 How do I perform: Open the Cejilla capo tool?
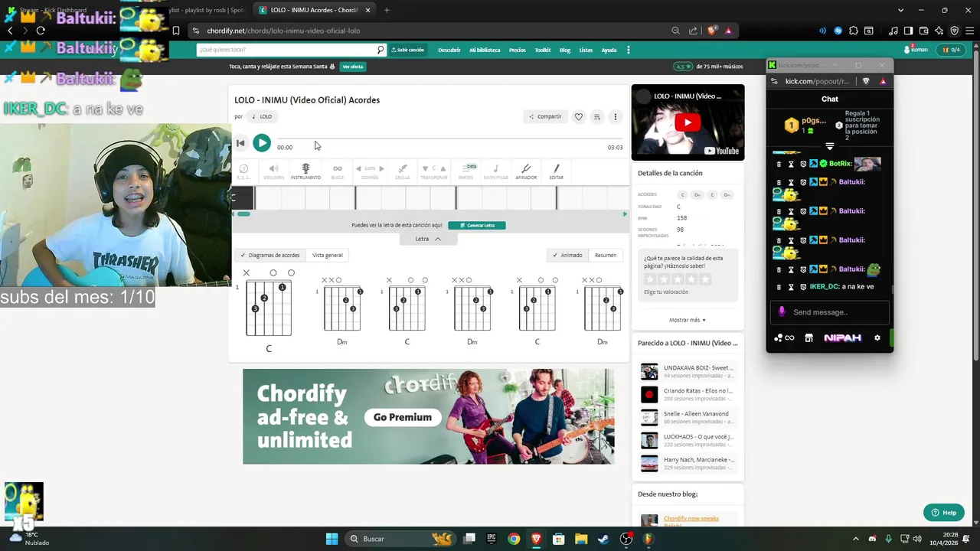point(403,171)
